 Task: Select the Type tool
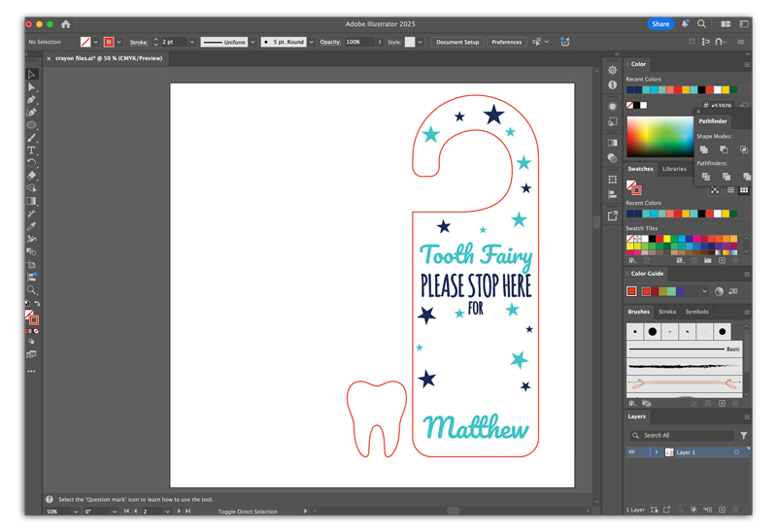(x=32, y=150)
